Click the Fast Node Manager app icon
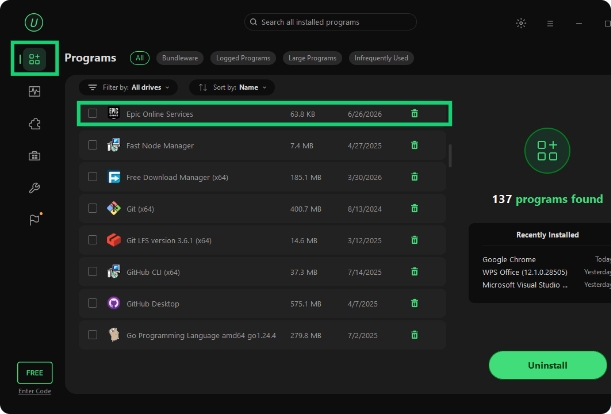The height and width of the screenshot is (414, 611). (113, 145)
